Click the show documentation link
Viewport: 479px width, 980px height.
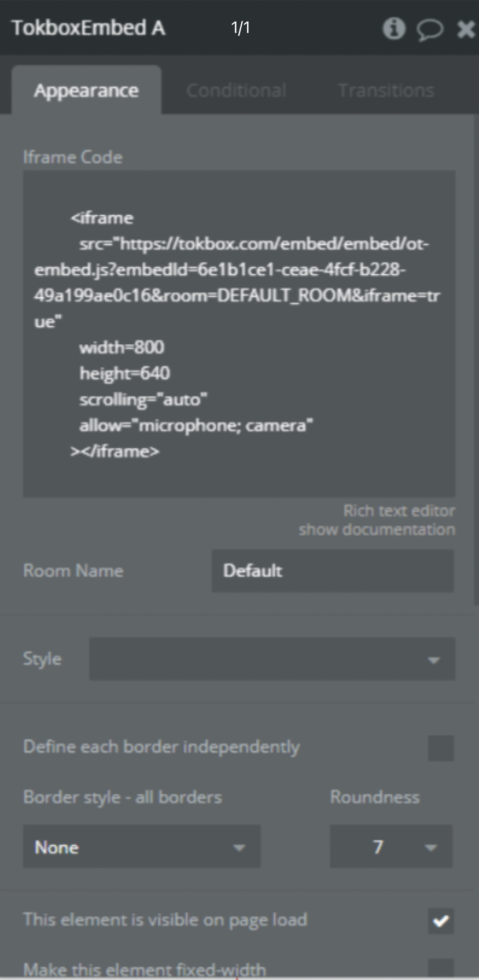click(x=377, y=529)
